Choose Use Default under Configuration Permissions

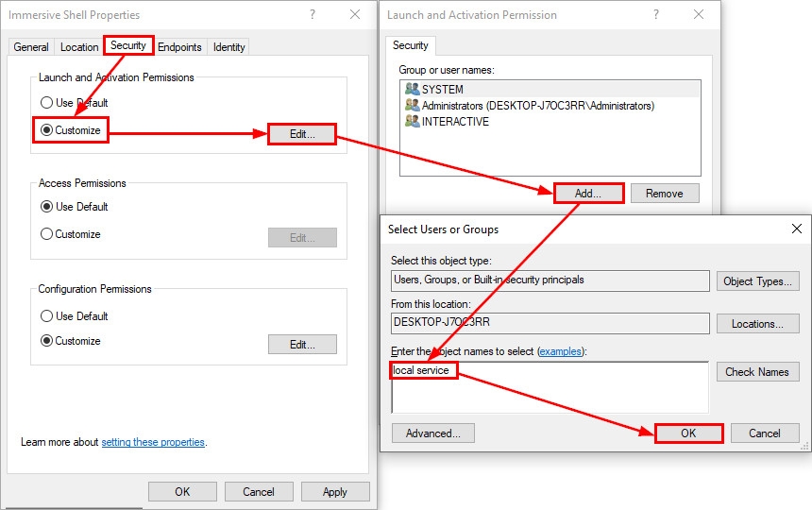pyautogui.click(x=47, y=316)
